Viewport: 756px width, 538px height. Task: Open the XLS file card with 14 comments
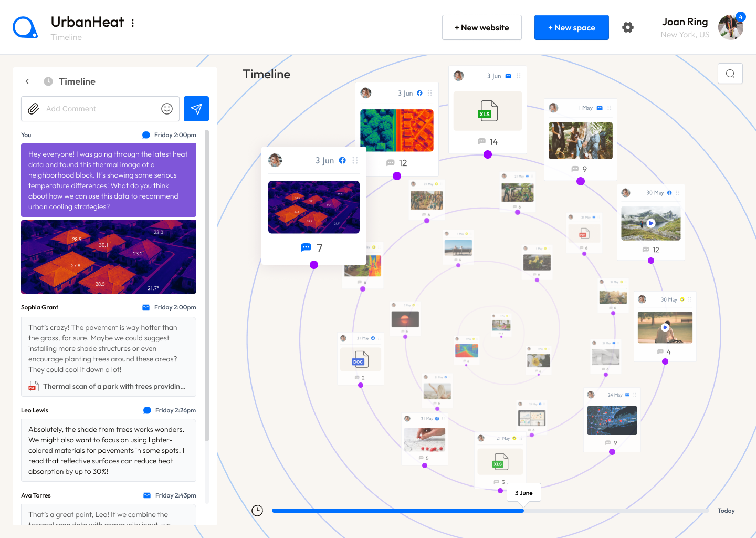pyautogui.click(x=488, y=111)
